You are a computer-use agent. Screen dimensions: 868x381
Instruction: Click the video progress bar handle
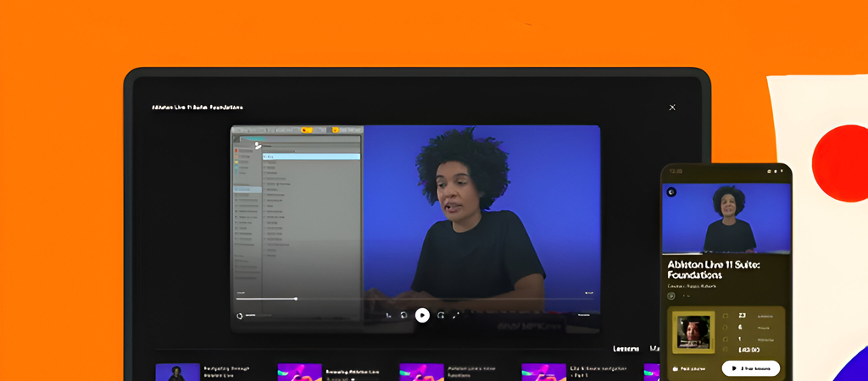click(296, 299)
